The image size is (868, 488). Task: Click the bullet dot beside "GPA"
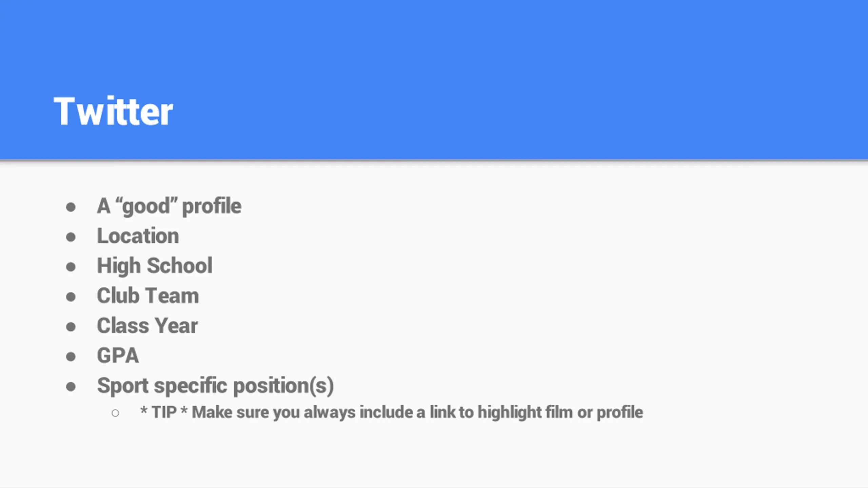click(x=71, y=357)
